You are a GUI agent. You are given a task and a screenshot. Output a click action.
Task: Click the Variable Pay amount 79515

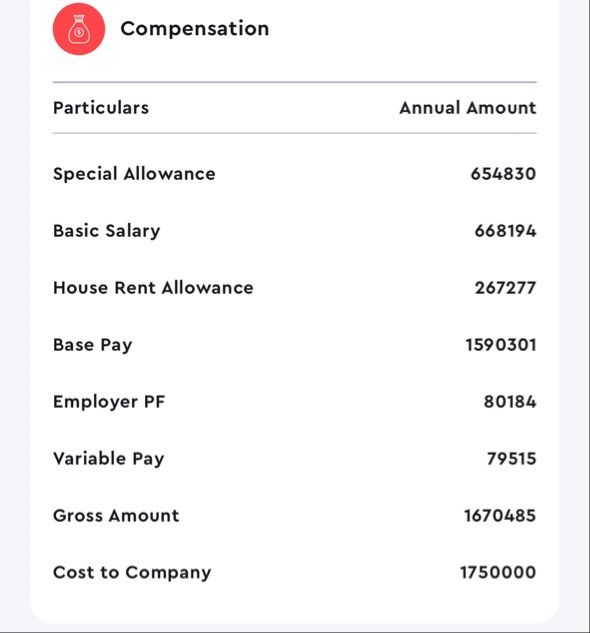click(x=512, y=459)
